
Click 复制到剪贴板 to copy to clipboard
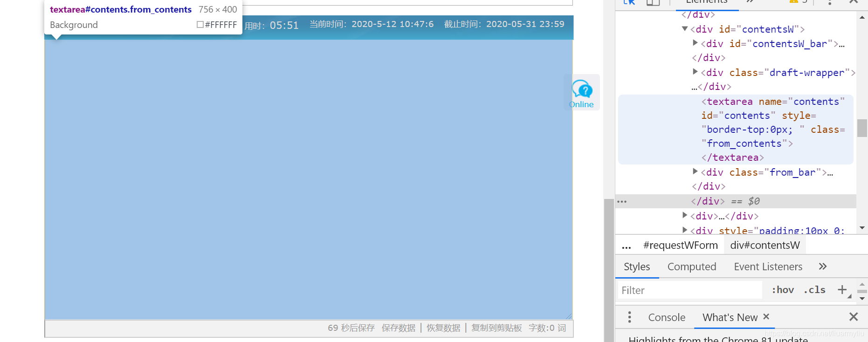click(496, 328)
